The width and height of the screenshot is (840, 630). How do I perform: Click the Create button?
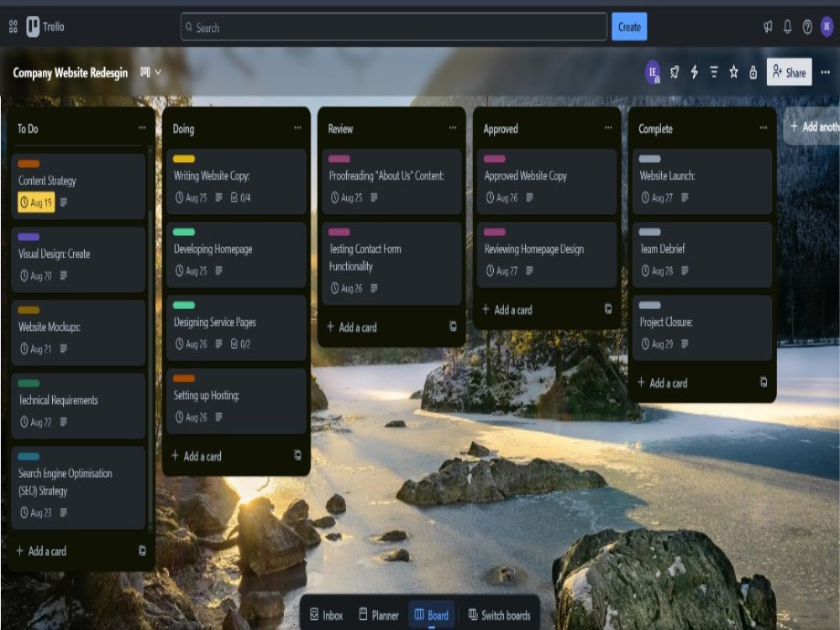coord(629,27)
